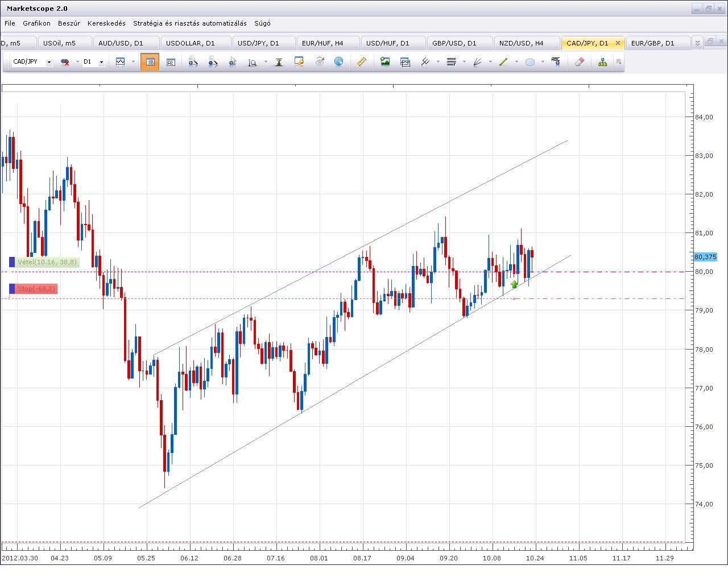Open the Grafikon menu
The height and width of the screenshot is (582, 728).
(36, 23)
